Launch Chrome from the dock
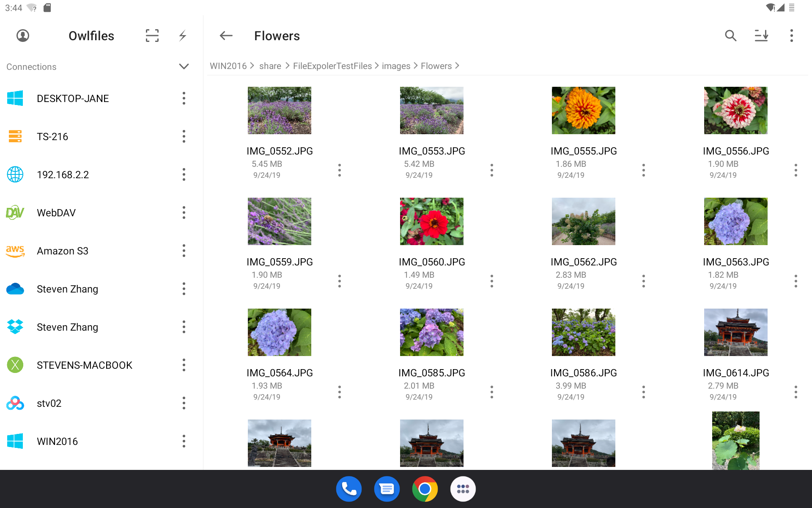This screenshot has height=508, width=812. pos(425,489)
